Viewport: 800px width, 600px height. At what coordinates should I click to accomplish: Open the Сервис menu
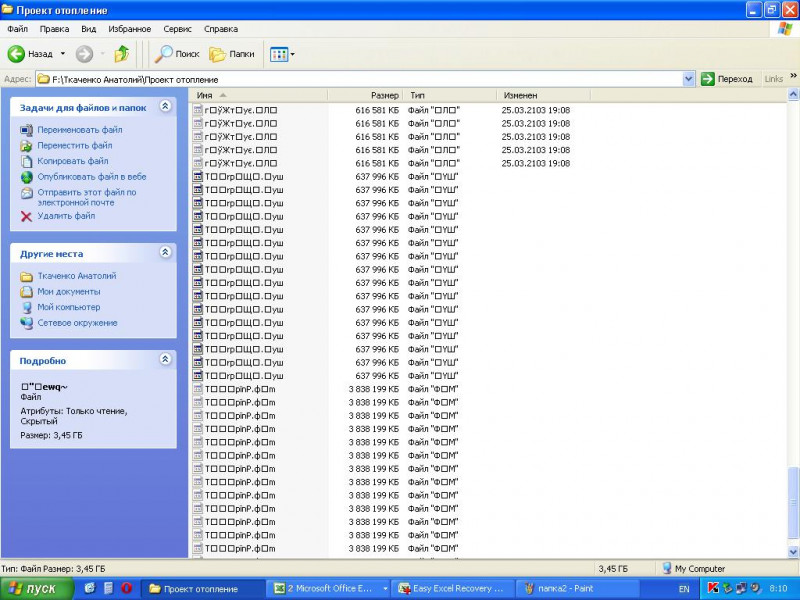178,29
